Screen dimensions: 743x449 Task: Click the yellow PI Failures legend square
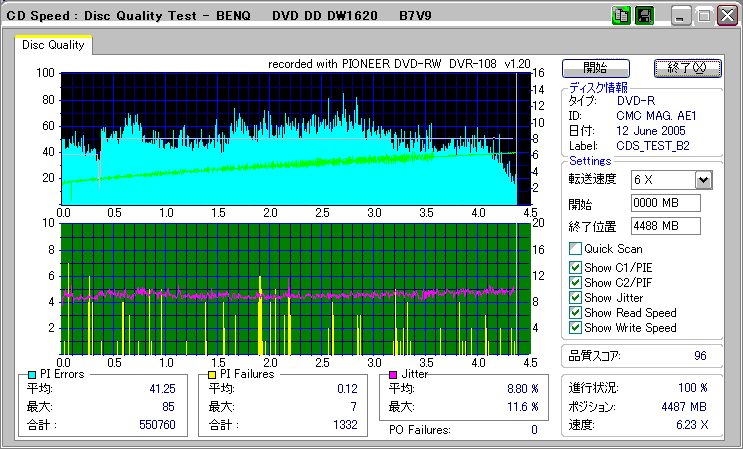pos(211,374)
